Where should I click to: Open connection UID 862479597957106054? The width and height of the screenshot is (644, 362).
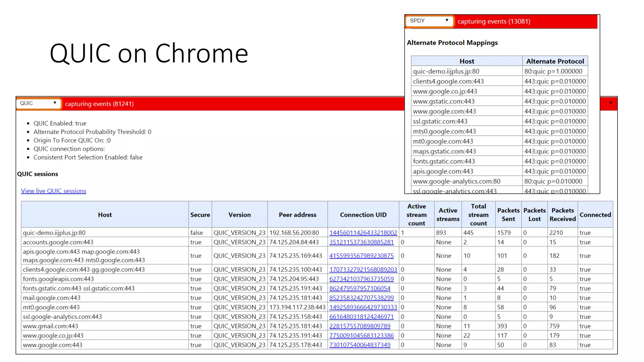[360, 288]
